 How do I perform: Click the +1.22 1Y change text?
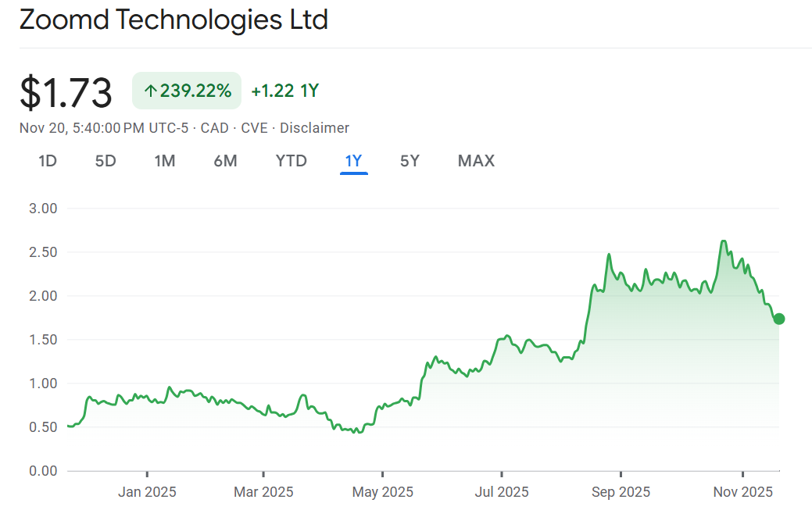(284, 91)
